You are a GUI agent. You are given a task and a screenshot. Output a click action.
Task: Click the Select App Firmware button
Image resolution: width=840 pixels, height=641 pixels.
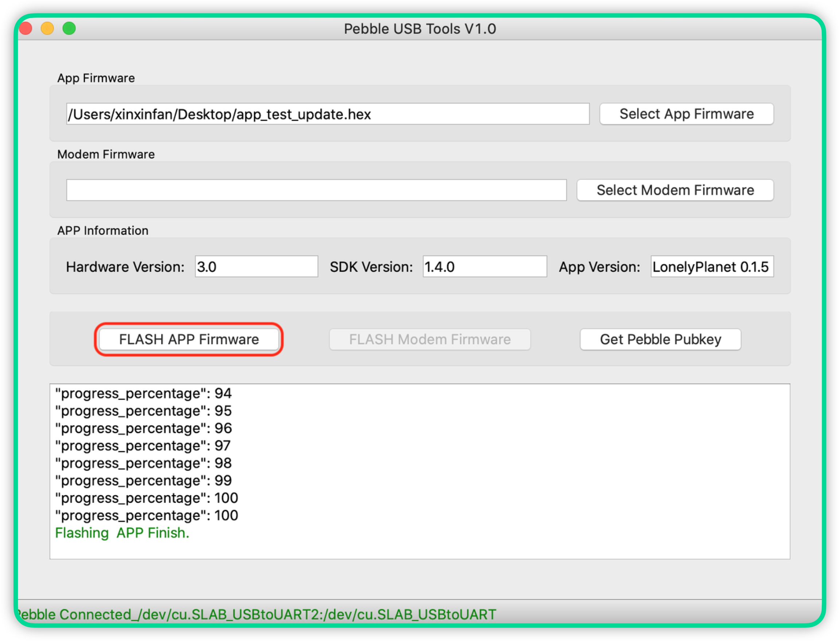686,114
